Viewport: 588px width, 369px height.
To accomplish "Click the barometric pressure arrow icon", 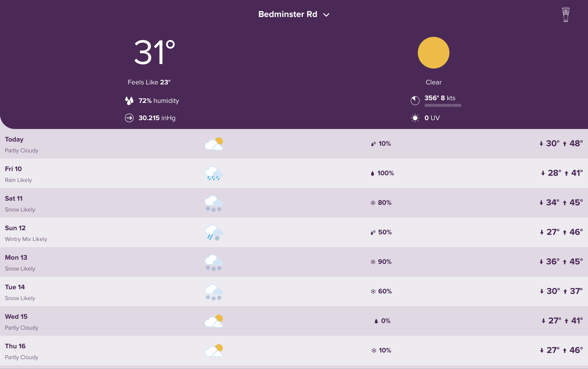I will click(129, 118).
